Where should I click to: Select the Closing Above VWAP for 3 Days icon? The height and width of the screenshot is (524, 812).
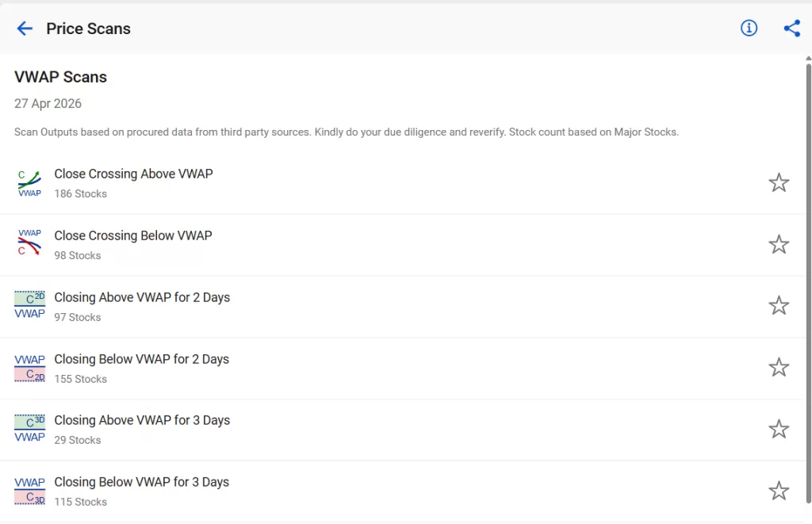(29, 428)
